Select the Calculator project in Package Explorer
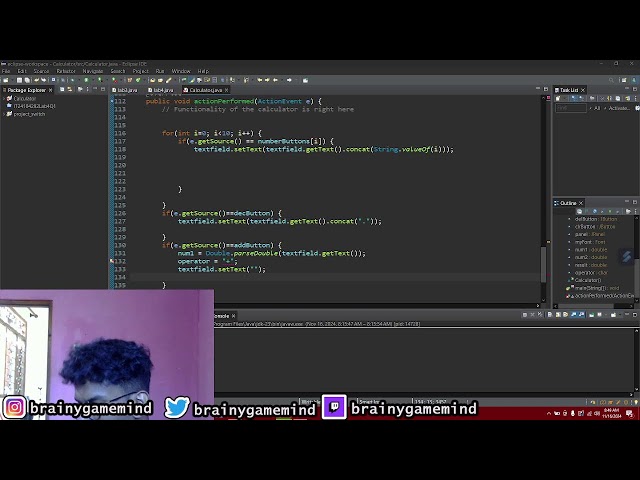Viewport: 640px width, 480px height. 24,98
